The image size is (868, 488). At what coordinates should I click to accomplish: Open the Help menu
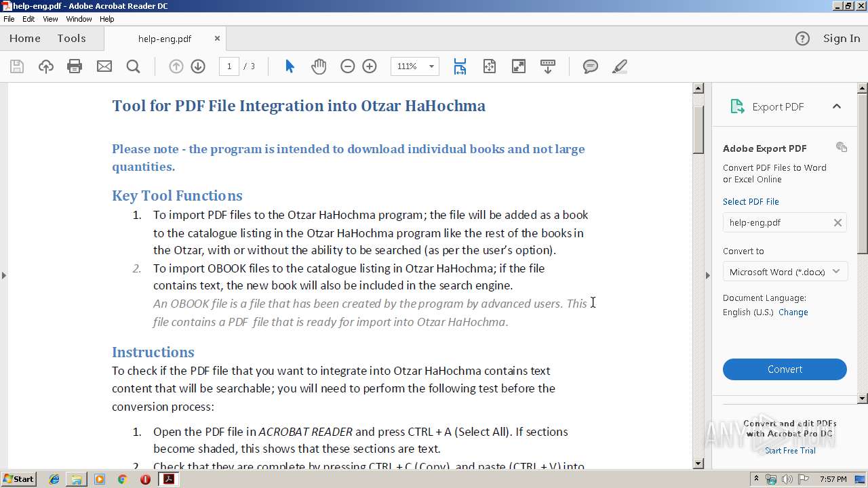click(x=107, y=19)
